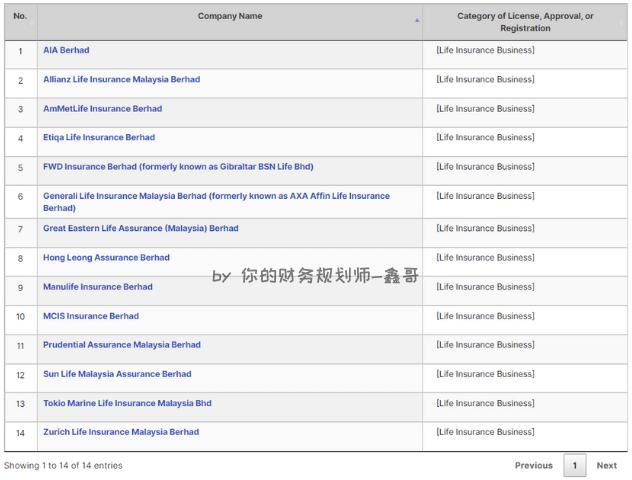Image resolution: width=632 pixels, height=480 pixels.
Task: Open Hong Leong Assurance Berhad link
Action: pos(106,258)
